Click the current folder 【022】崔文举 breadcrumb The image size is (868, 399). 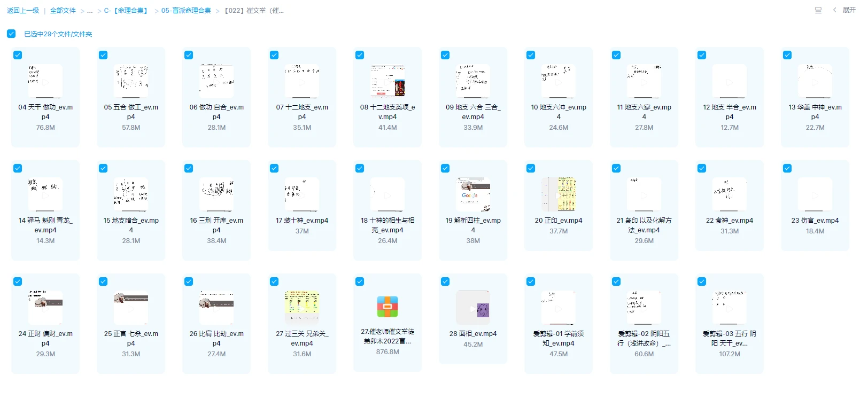pyautogui.click(x=254, y=10)
